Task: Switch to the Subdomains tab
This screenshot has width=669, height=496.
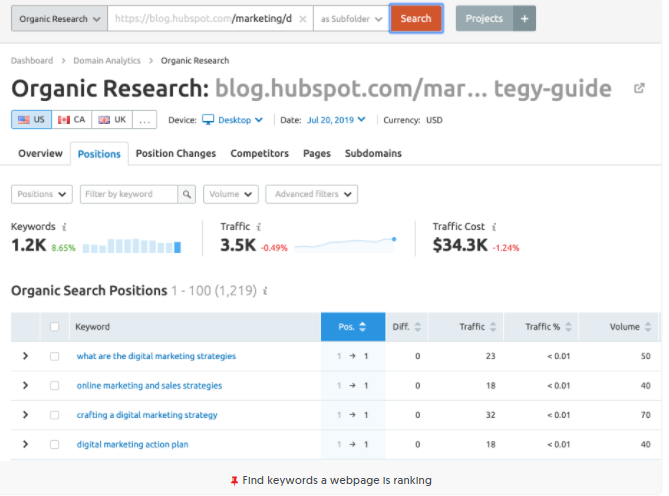Action: click(x=373, y=154)
